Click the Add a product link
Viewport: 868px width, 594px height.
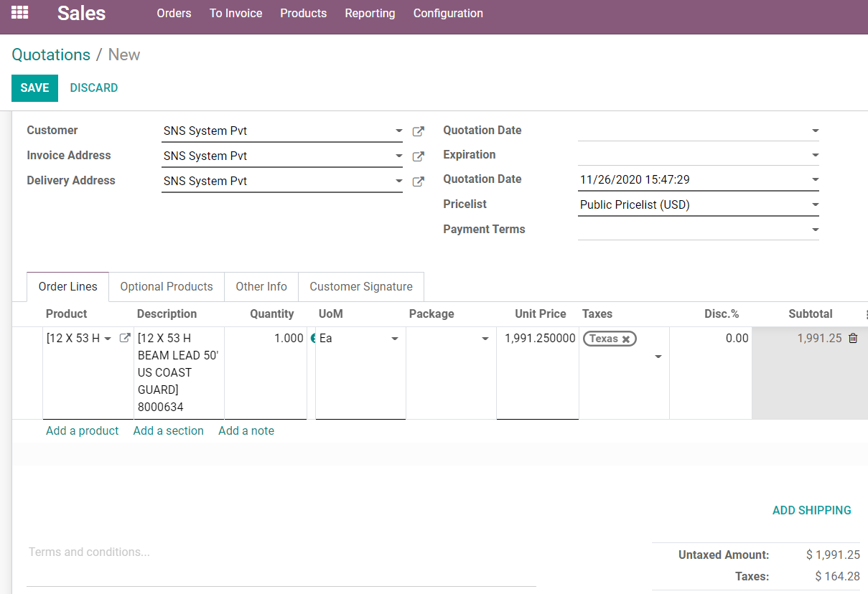coord(83,430)
